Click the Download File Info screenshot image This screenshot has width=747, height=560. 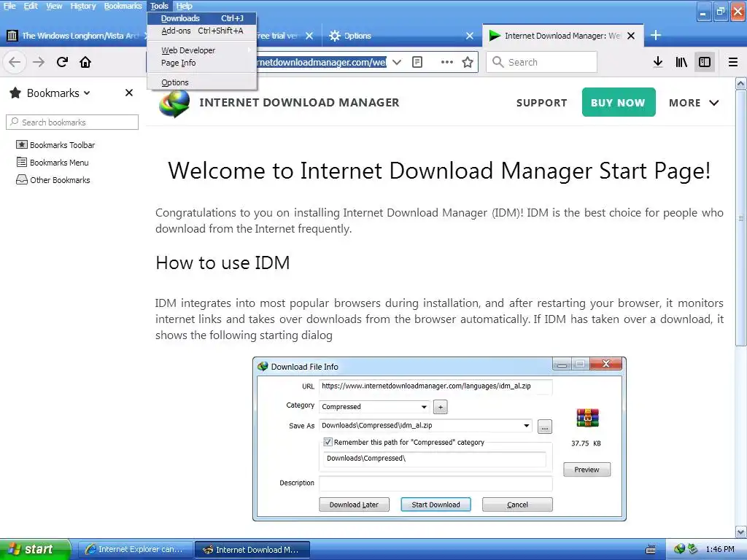439,438
